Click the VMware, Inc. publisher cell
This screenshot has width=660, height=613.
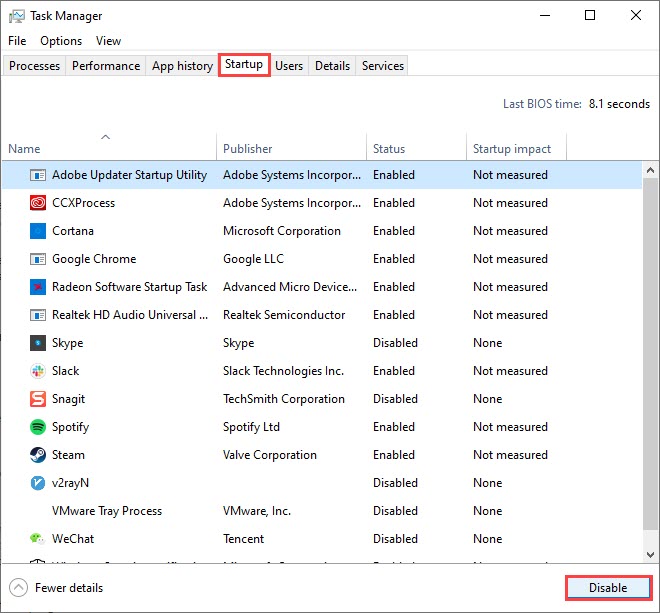click(x=257, y=511)
